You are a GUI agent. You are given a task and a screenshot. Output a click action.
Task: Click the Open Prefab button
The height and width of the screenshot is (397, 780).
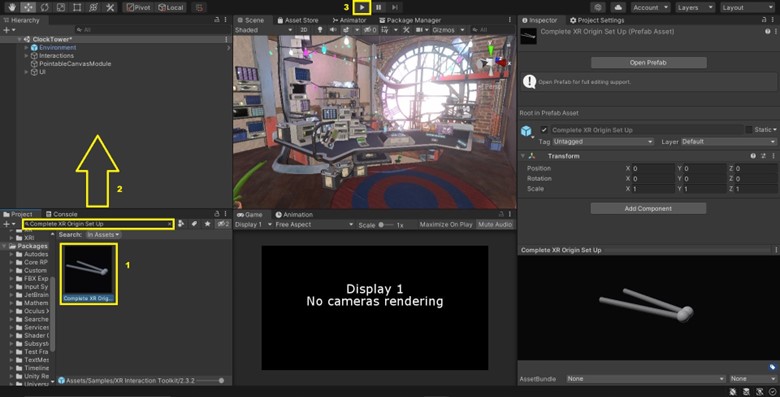pos(648,63)
